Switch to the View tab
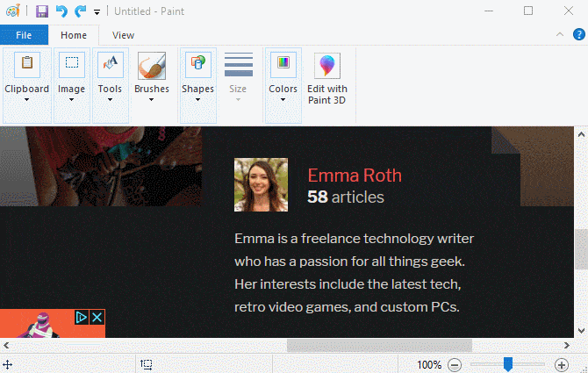 click(x=123, y=35)
